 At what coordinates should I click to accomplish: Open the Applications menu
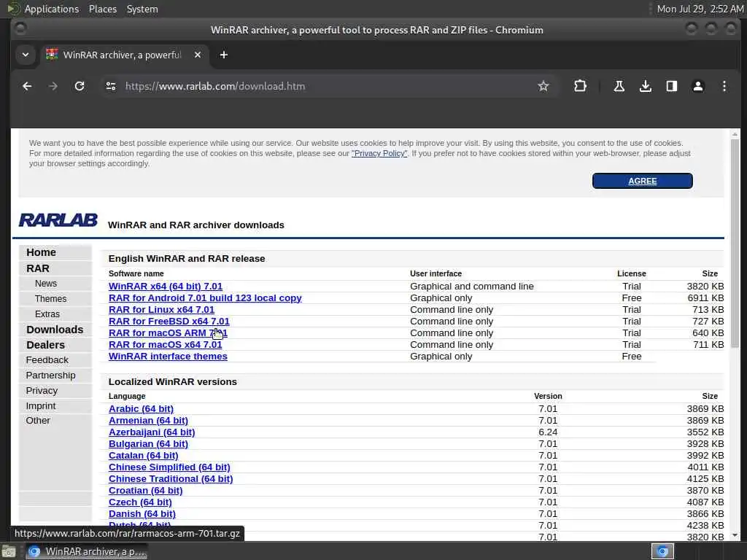[x=52, y=9]
